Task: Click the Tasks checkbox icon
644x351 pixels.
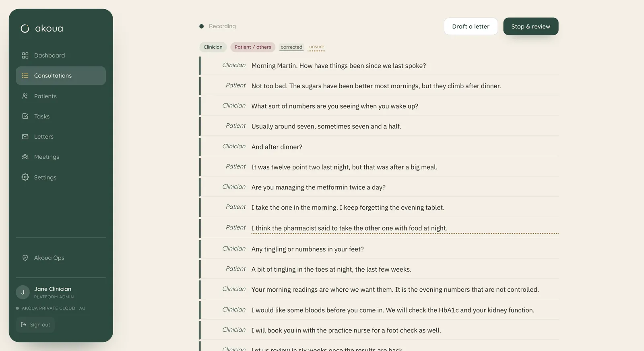Action: (25, 116)
